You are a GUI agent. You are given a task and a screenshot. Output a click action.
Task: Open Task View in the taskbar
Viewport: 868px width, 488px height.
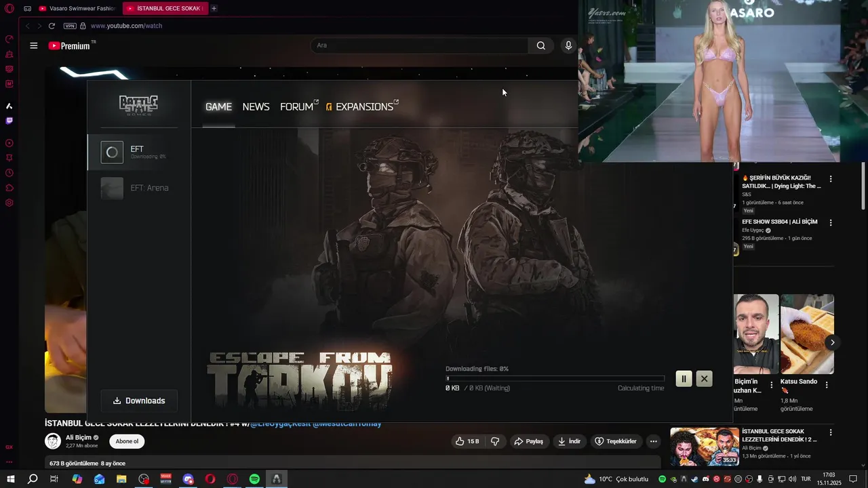coord(54,479)
